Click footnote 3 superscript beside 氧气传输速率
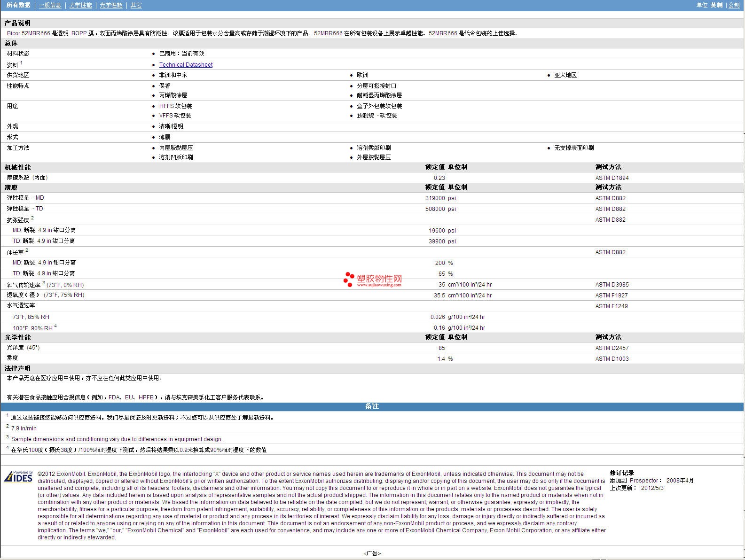 [x=44, y=283]
